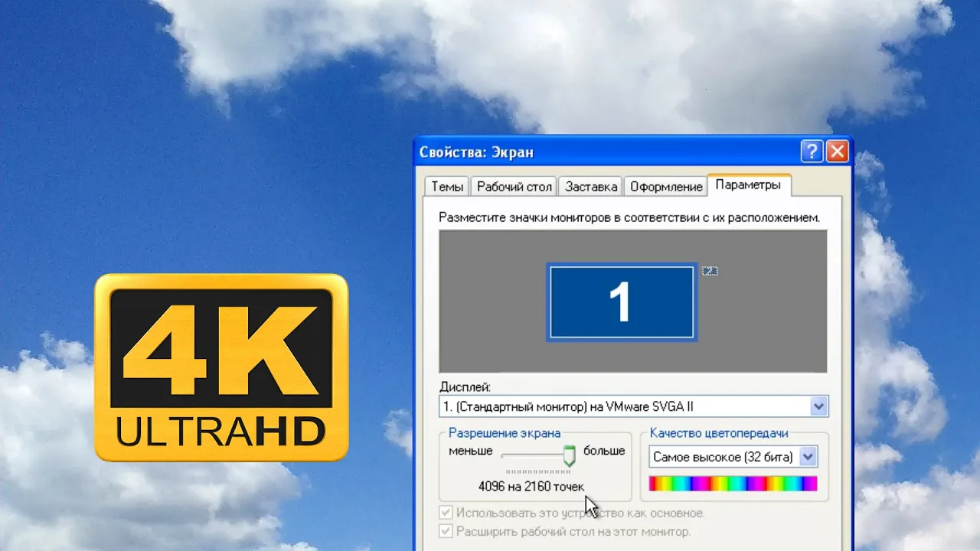This screenshot has height=551, width=980.
Task: Select the small monitor 2 icon
Action: click(x=710, y=271)
